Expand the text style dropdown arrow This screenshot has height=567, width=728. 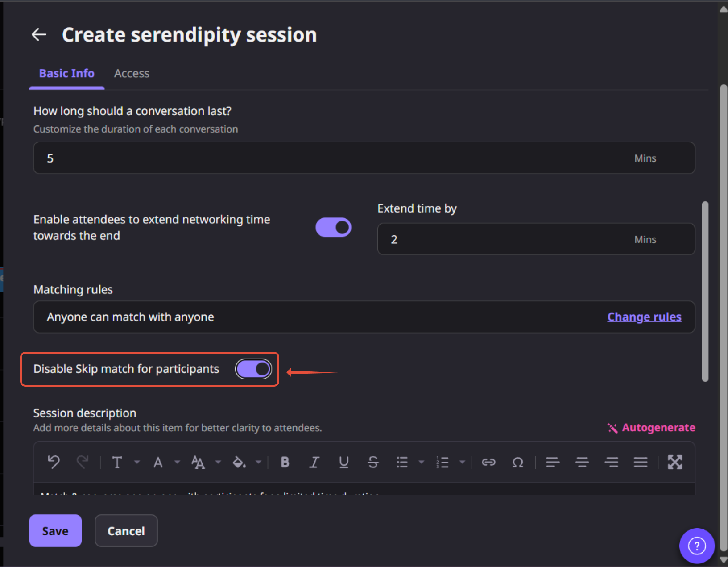pyautogui.click(x=137, y=462)
